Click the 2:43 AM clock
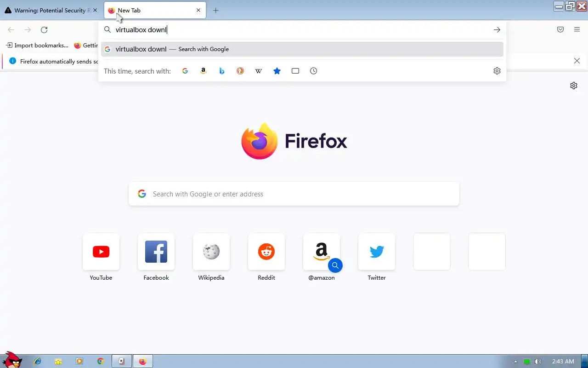Viewport: 588px width, 368px height. (x=563, y=362)
